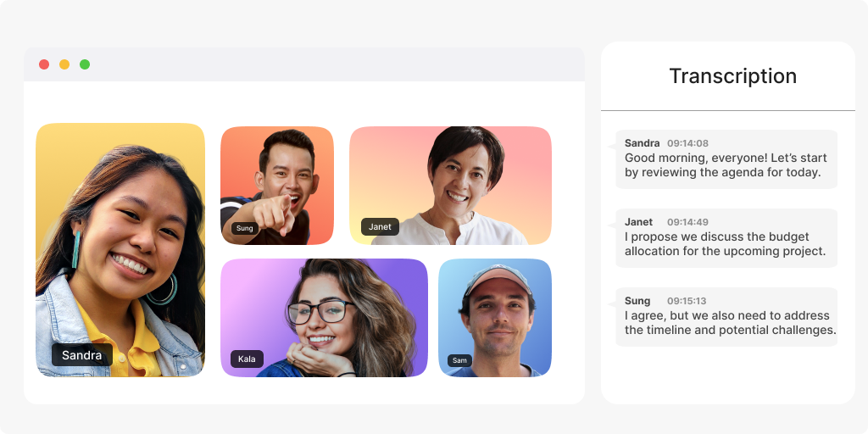Click the 09:14:49 timestamp
The height and width of the screenshot is (434, 868).
(x=687, y=222)
